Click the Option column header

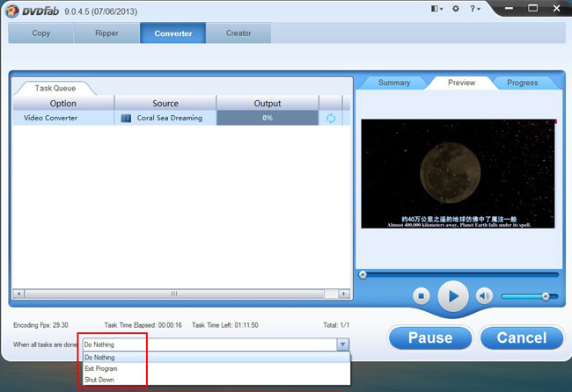63,104
